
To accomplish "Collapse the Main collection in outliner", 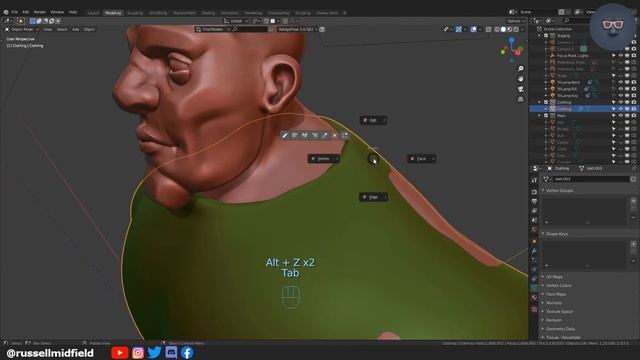I will click(540, 116).
